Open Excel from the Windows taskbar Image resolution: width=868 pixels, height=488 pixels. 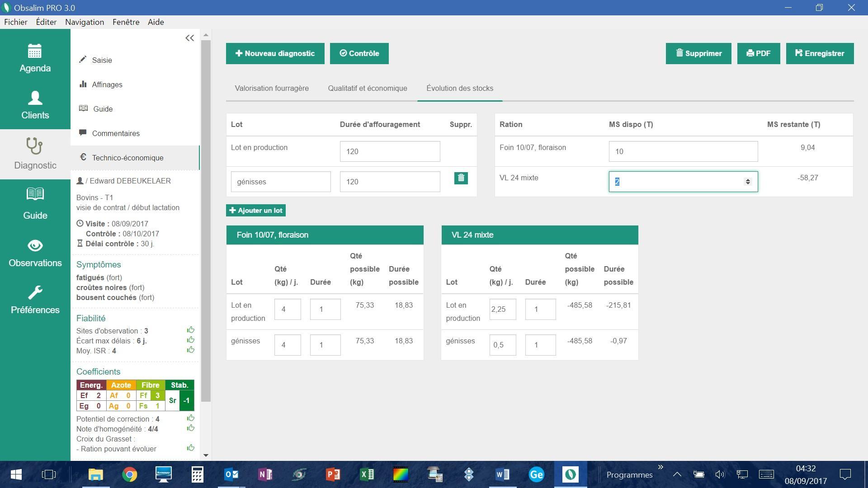pyautogui.click(x=367, y=474)
